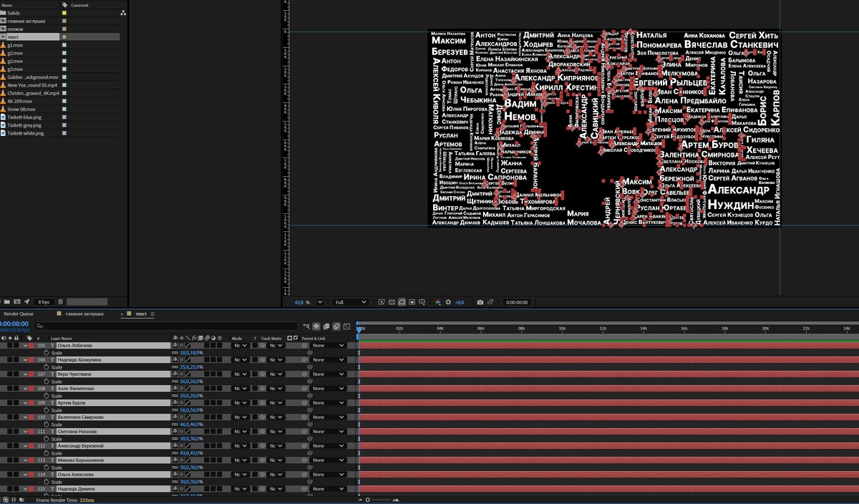This screenshot has width=859, height=504.
Task: Click the 0:00:00:00 current time display in viewer
Action: pos(516,302)
